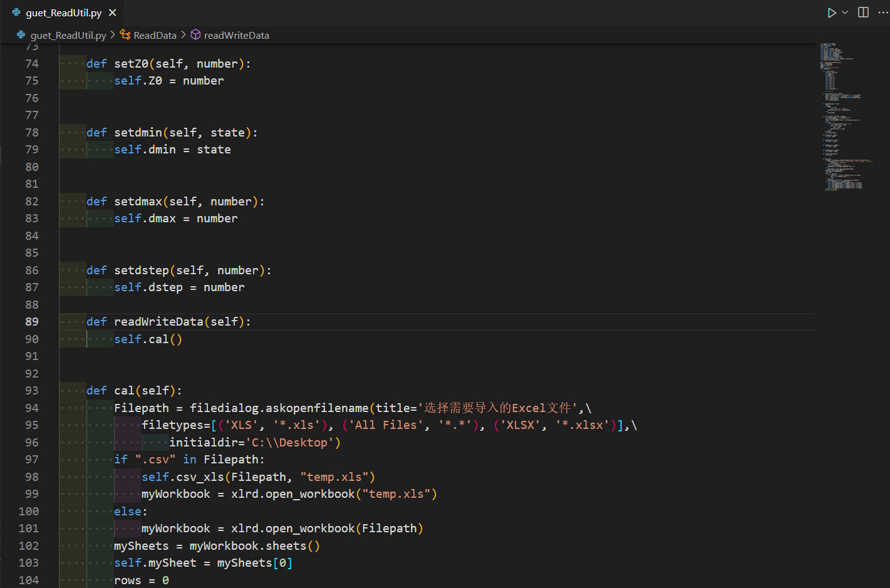The height and width of the screenshot is (588, 890).
Task: Close the guet_ReadUtil.py tab
Action: click(x=113, y=13)
